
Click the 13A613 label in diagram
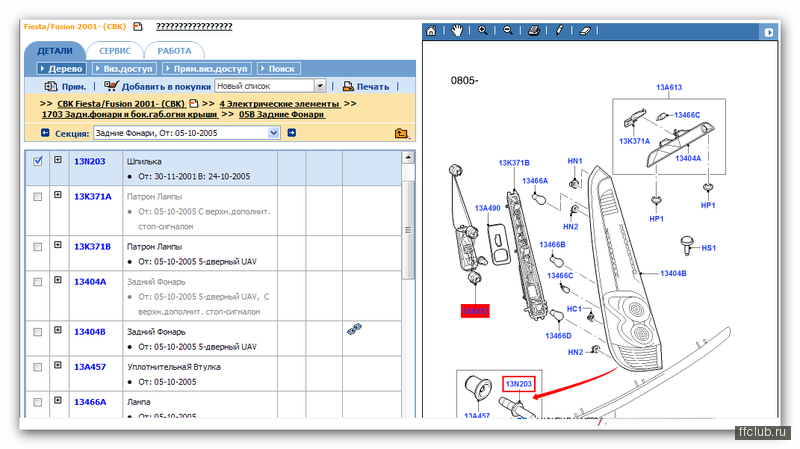point(669,87)
